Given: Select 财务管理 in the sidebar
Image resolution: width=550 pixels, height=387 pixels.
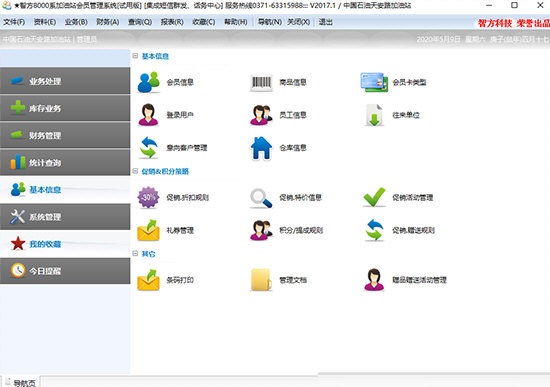Looking at the screenshot, I should 65,135.
